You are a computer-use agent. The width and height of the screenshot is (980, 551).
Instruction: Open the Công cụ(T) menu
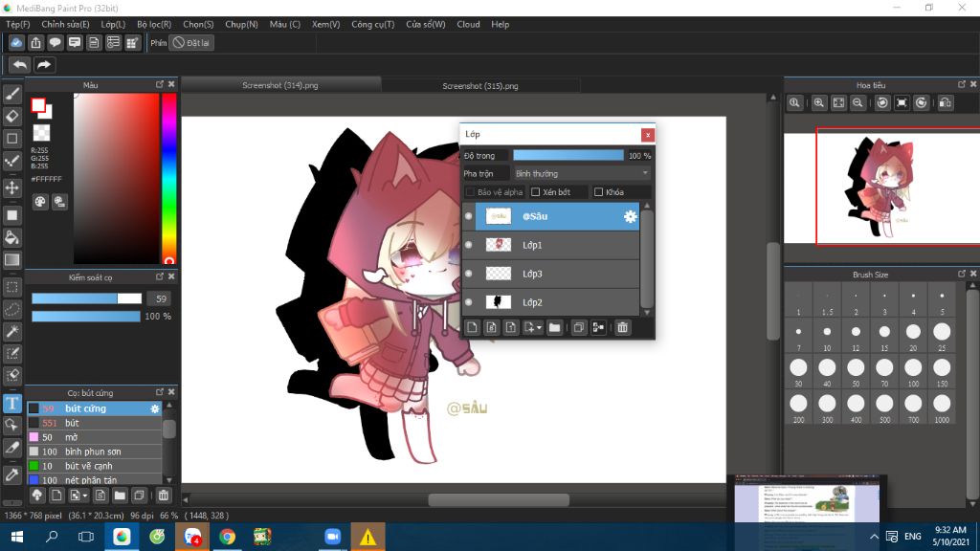(372, 24)
